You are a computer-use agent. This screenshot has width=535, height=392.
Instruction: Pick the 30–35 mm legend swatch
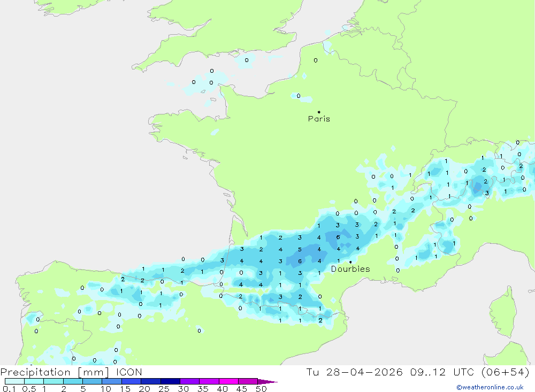click(190, 381)
